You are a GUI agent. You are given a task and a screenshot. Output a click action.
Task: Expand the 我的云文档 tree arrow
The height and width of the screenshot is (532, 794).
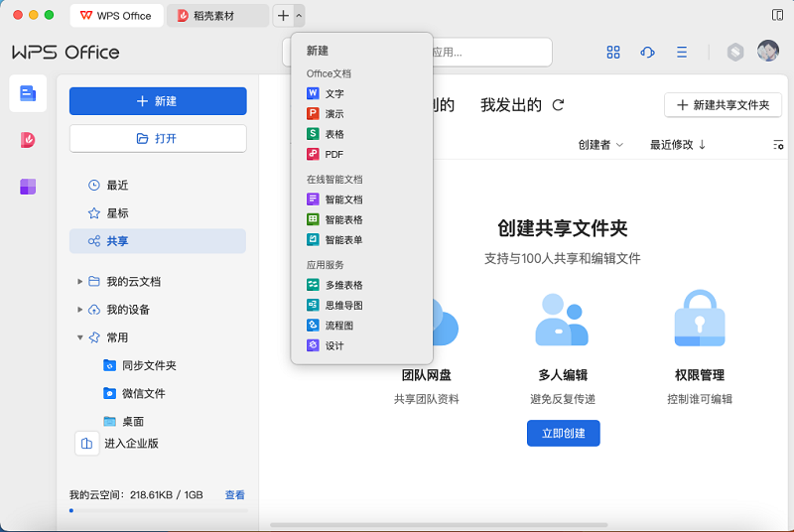pyautogui.click(x=79, y=282)
